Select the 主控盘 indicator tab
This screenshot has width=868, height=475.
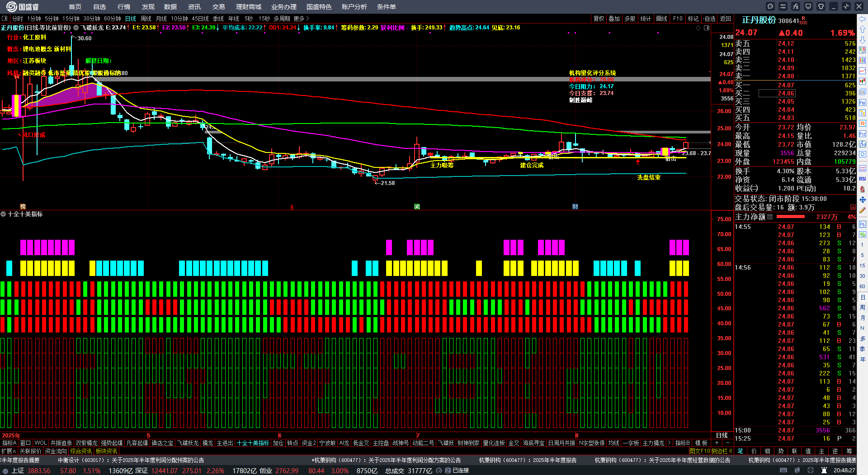[x=381, y=443]
